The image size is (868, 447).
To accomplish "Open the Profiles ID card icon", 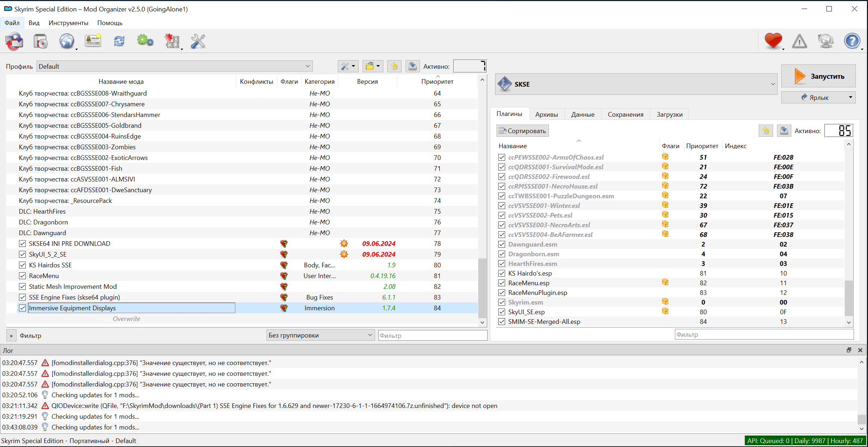I will pos(93,41).
